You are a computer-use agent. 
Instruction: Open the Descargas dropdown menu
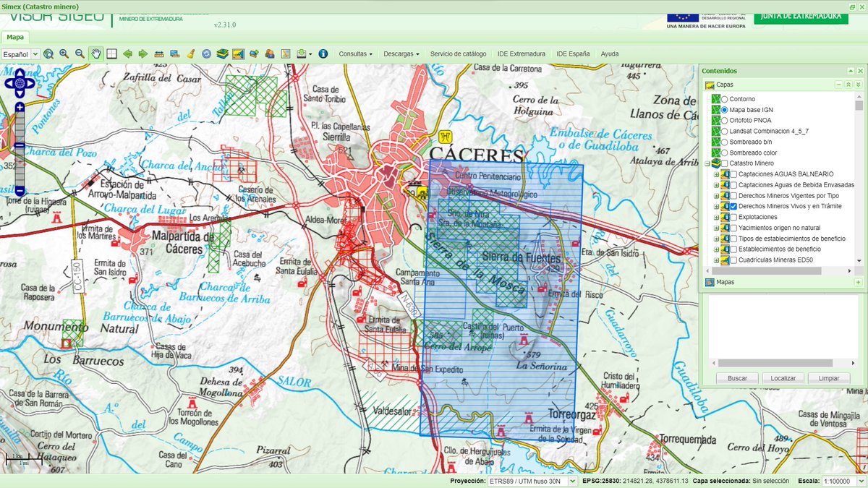coord(401,53)
